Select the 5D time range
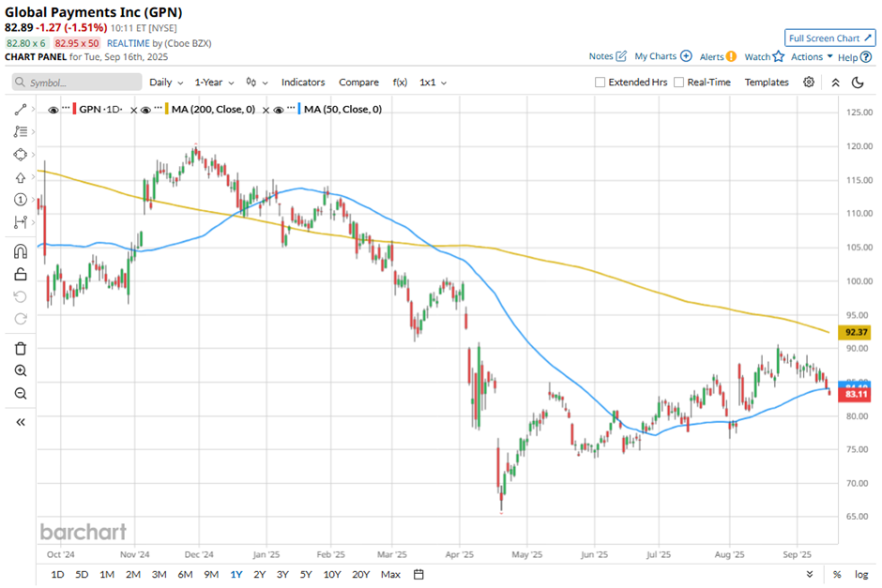Screen dimensions: 882x588 click(x=82, y=575)
